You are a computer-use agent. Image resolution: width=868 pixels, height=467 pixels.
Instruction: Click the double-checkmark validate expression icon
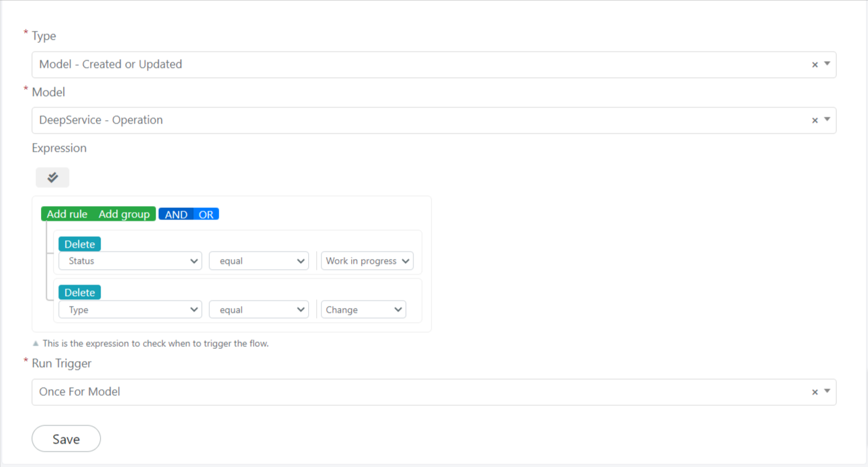(x=52, y=177)
